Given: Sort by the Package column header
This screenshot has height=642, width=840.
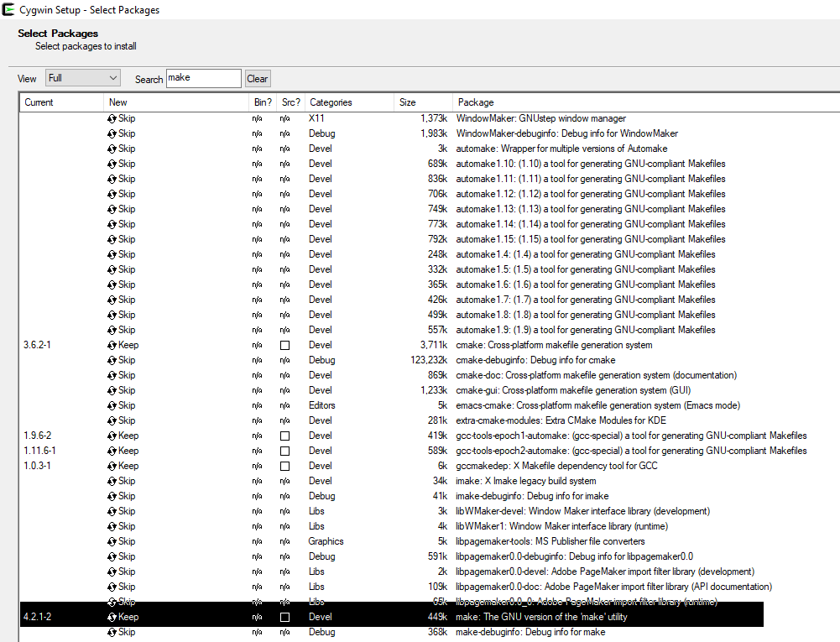Looking at the screenshot, I should click(x=646, y=102).
